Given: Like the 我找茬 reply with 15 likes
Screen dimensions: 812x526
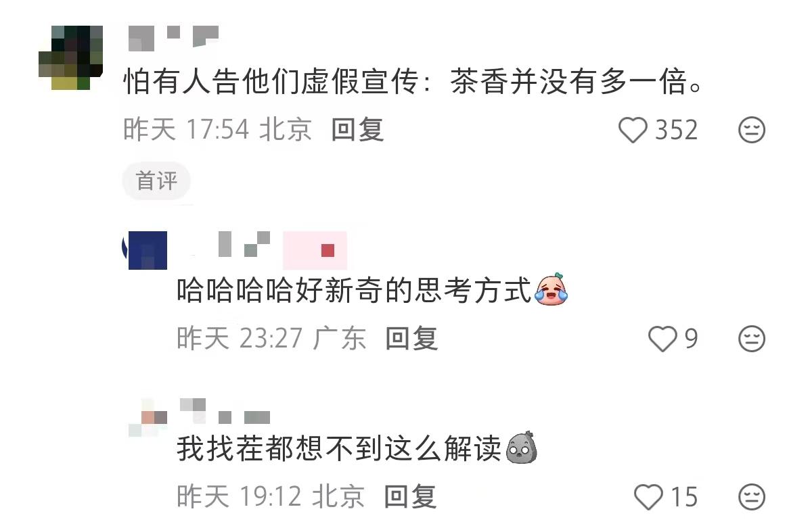Looking at the screenshot, I should pos(648,498).
